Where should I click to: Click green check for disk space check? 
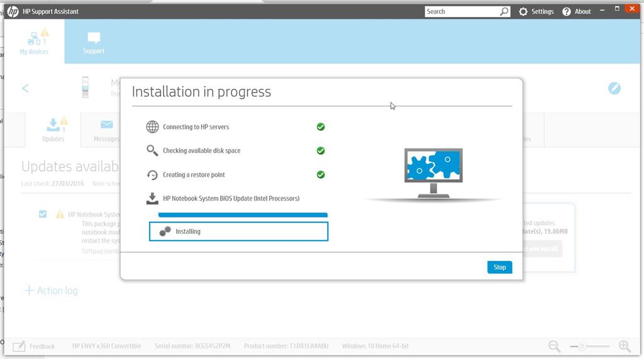(x=321, y=151)
